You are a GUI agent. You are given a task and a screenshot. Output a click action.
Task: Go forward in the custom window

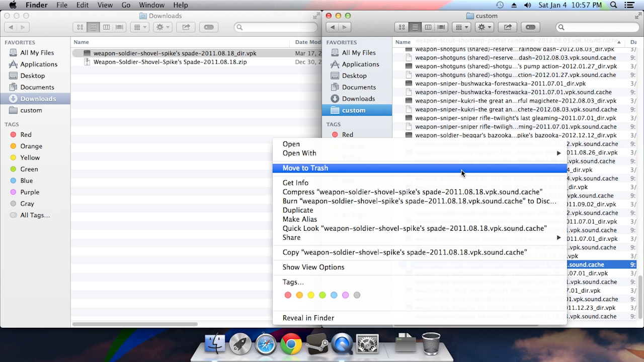tap(345, 27)
